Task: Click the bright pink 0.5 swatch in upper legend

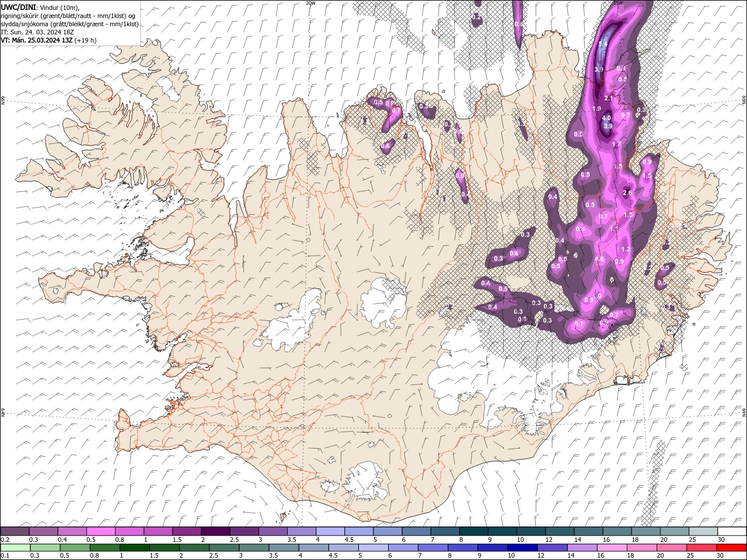Action: 100,531
